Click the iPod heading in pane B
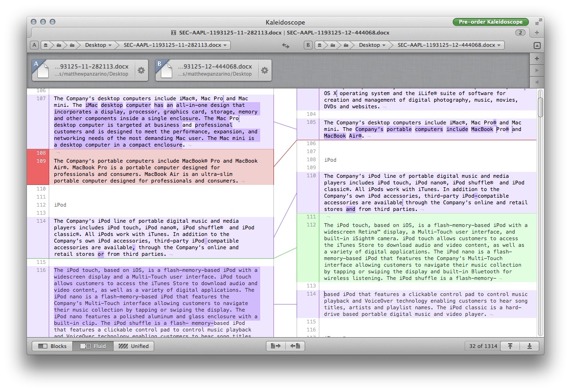The height and width of the screenshot is (392, 571). coord(330,160)
